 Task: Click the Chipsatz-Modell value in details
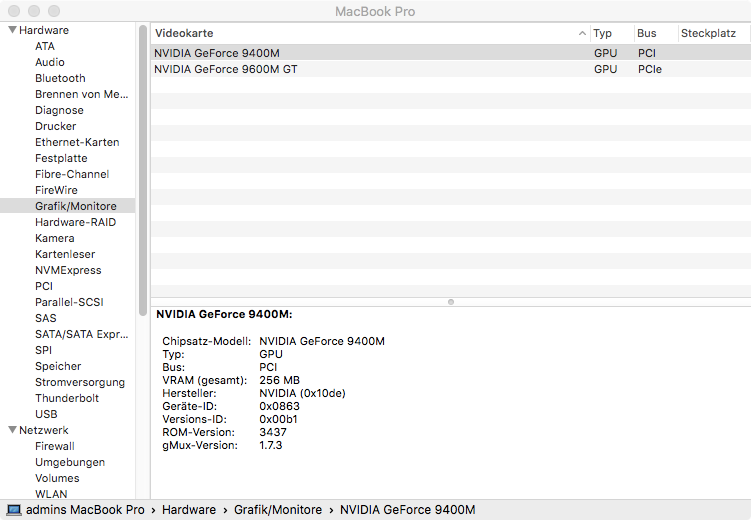(x=322, y=341)
